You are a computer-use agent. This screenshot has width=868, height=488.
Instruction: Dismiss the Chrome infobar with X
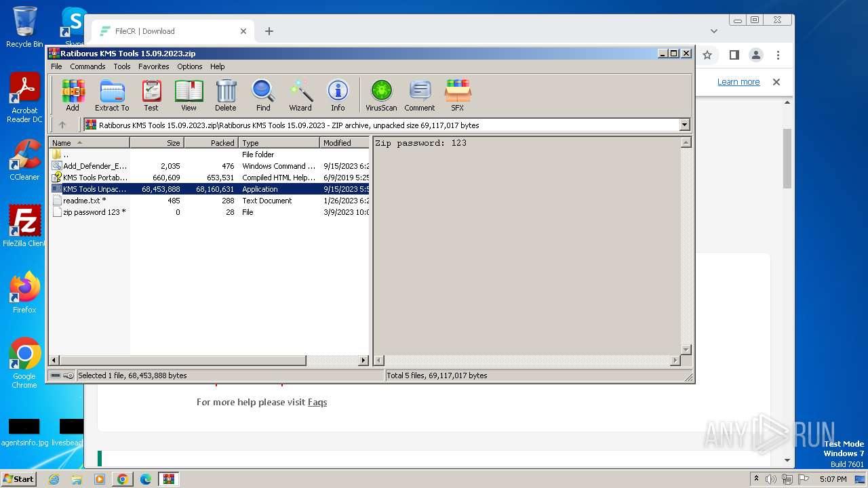tap(776, 82)
